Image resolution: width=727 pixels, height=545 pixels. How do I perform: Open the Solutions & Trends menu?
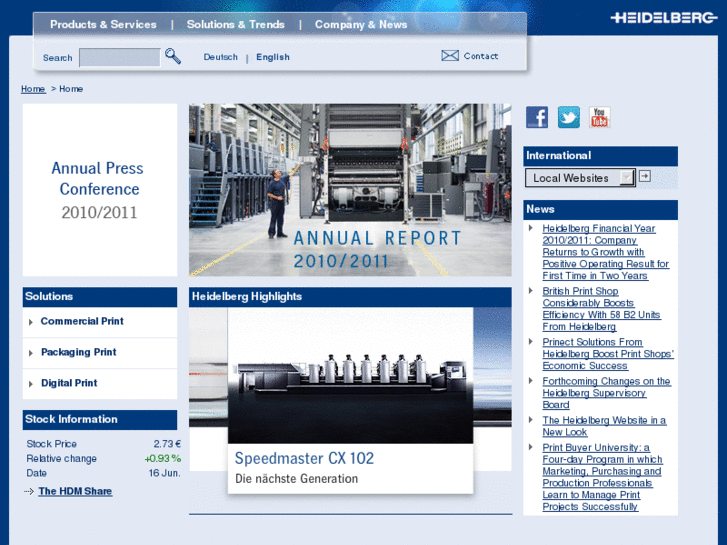(x=236, y=25)
